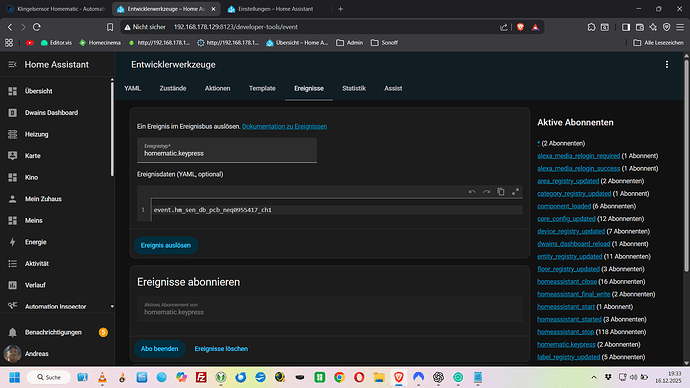This screenshot has width=690, height=388.
Task: Select homematic.keypress subscriber link
Action: click(x=566, y=344)
